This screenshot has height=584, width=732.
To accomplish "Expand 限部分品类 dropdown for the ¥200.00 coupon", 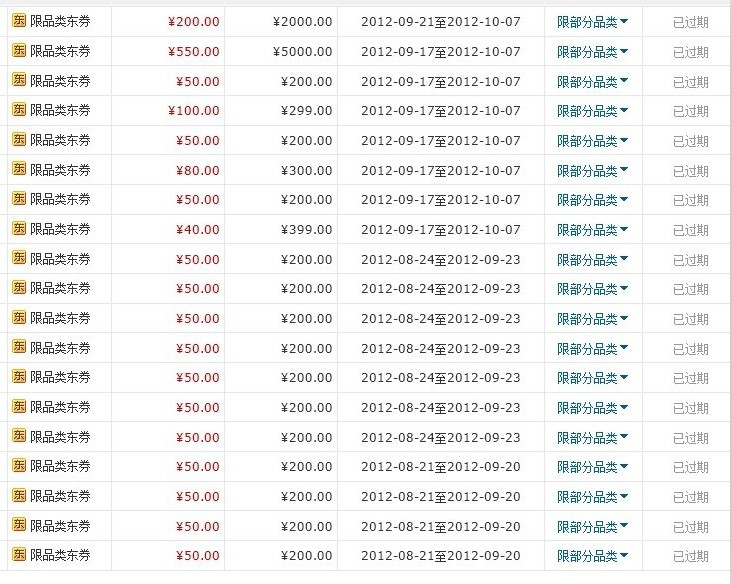I will coord(592,22).
